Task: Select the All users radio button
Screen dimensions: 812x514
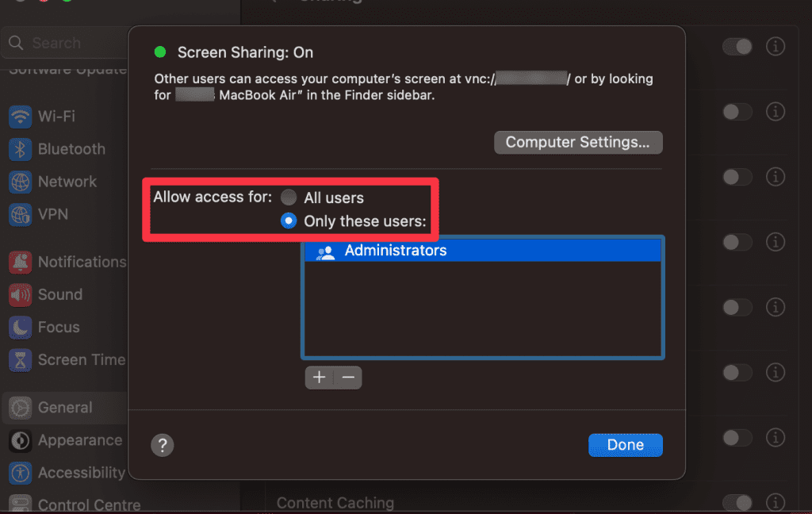Action: coord(289,198)
